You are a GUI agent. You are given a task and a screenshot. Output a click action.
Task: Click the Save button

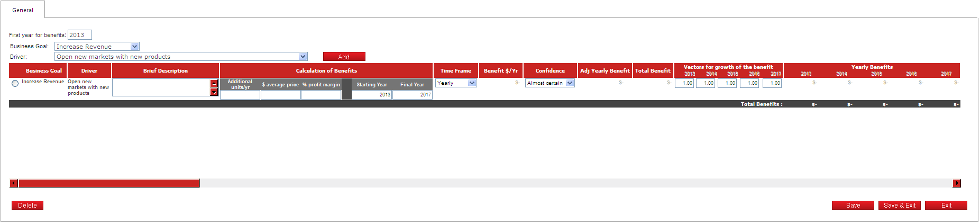(853, 206)
